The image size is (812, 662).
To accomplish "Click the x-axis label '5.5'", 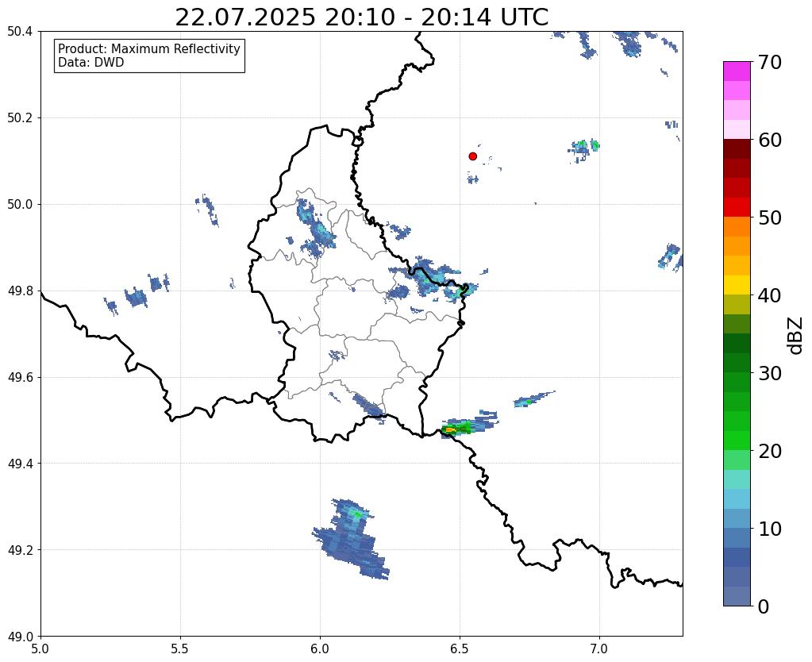I will pyautogui.click(x=180, y=649).
